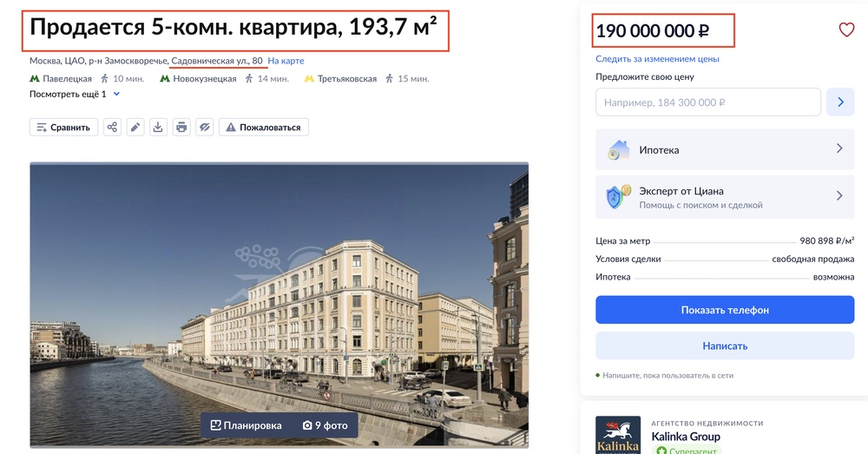Image resolution: width=868 pixels, height=454 pixels.
Task: Click the share icon in listing toolbar
Action: point(112,128)
